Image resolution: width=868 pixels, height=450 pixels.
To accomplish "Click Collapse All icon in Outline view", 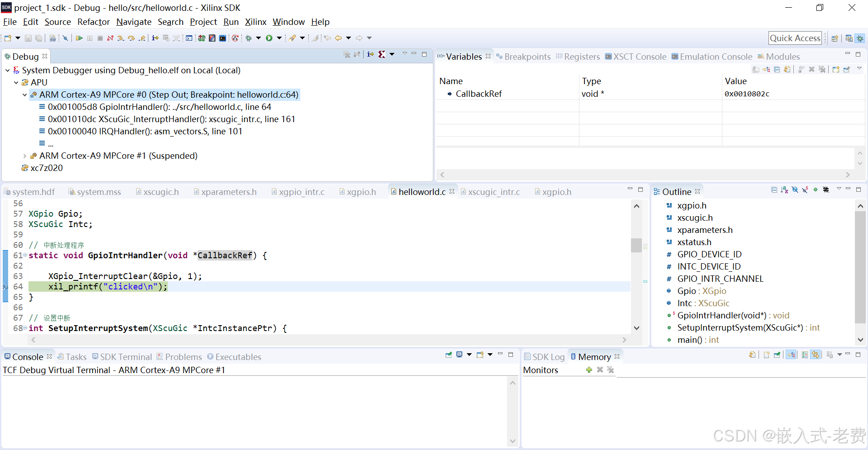I will 774,189.
